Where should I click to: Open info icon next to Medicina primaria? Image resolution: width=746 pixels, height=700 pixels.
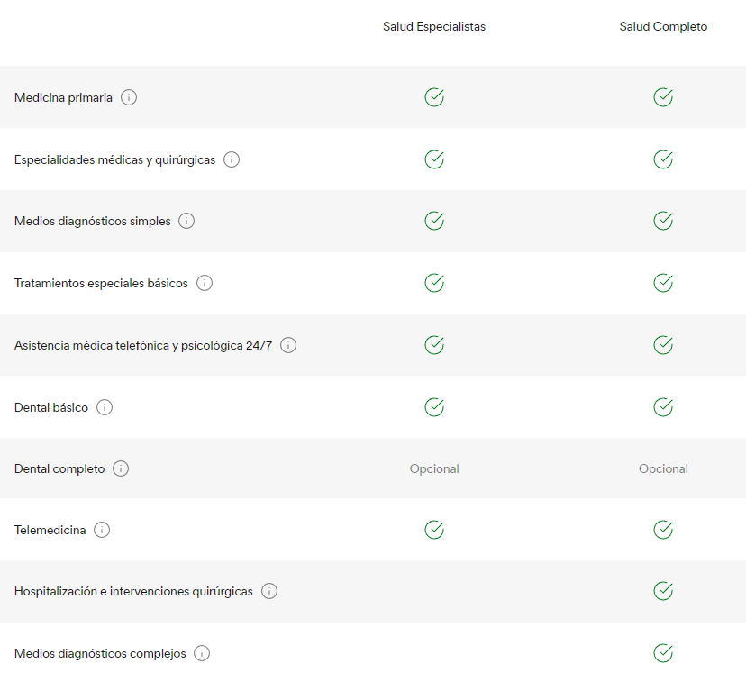tap(129, 97)
